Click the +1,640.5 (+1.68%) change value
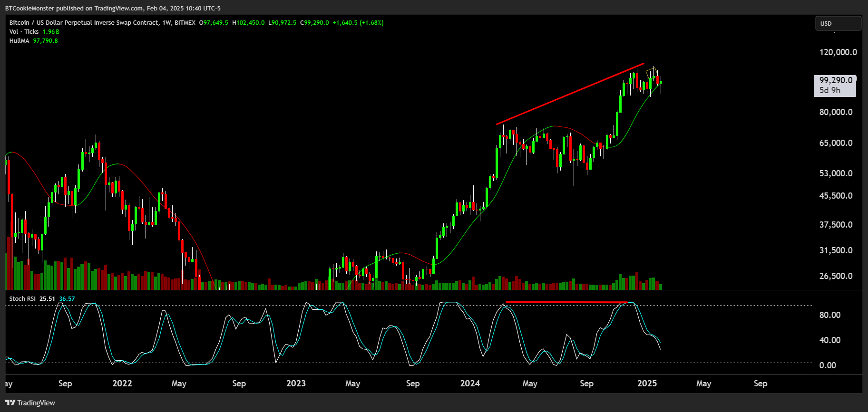This screenshot has height=412, width=868. [358, 22]
